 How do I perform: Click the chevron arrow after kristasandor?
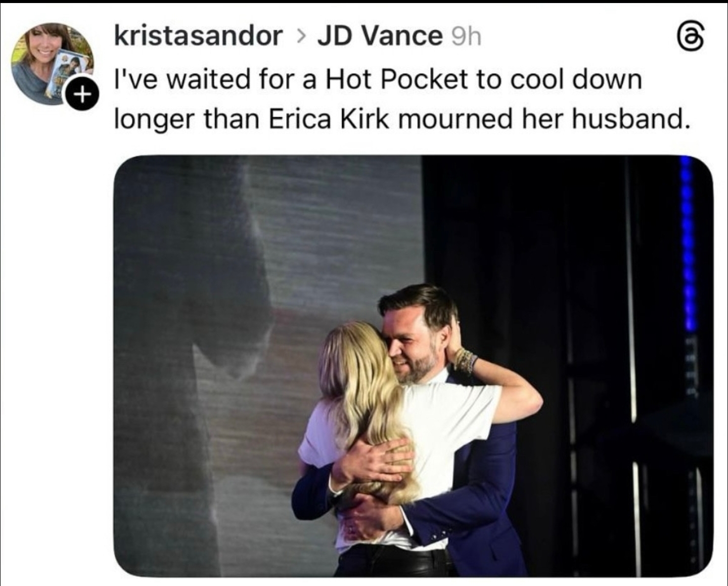click(x=301, y=36)
